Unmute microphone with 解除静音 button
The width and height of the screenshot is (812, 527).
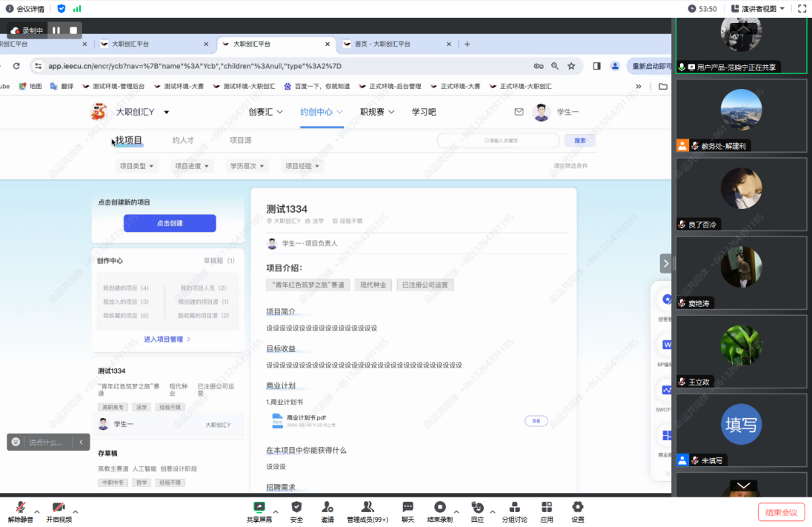coord(21,510)
